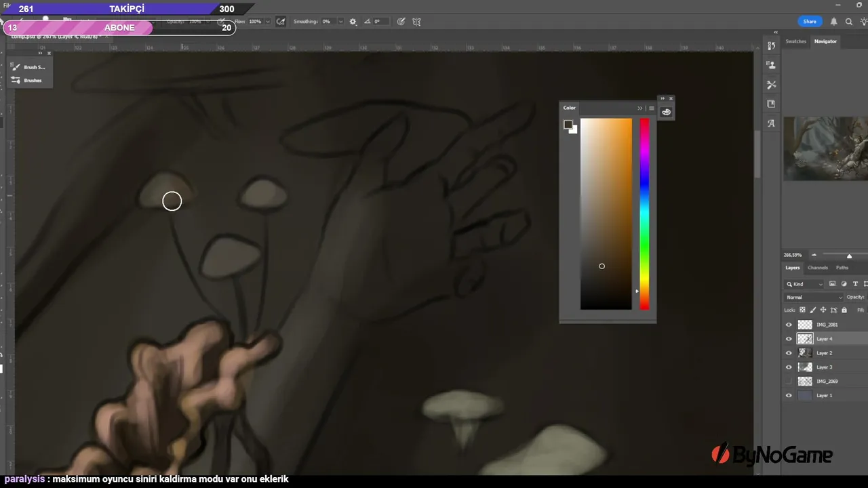
Task: Click the Navigator zoom slider handle
Action: (849, 256)
